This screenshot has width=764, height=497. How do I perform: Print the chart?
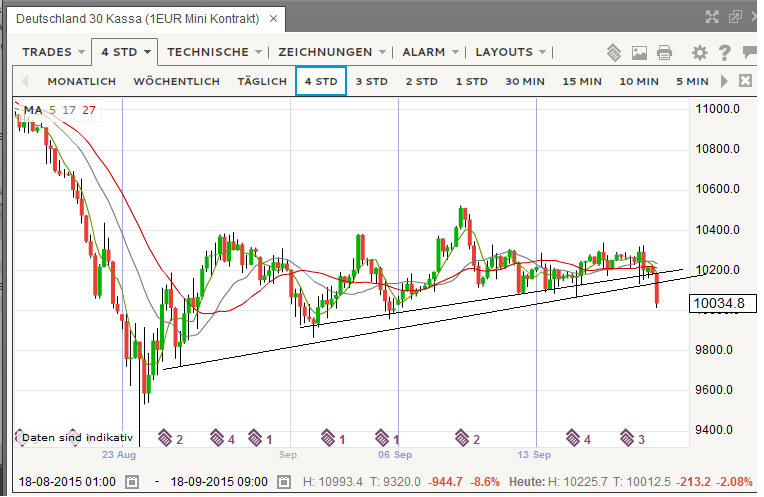pyautogui.click(x=664, y=53)
